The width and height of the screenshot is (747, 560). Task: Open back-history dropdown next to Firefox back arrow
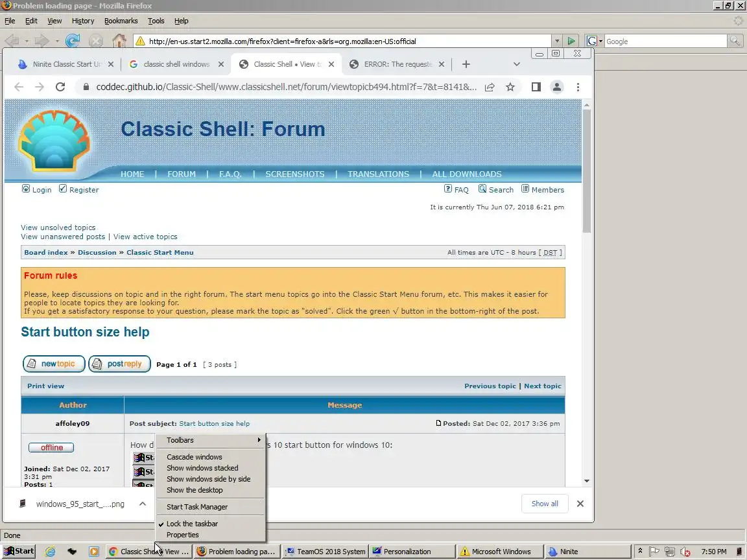point(27,41)
